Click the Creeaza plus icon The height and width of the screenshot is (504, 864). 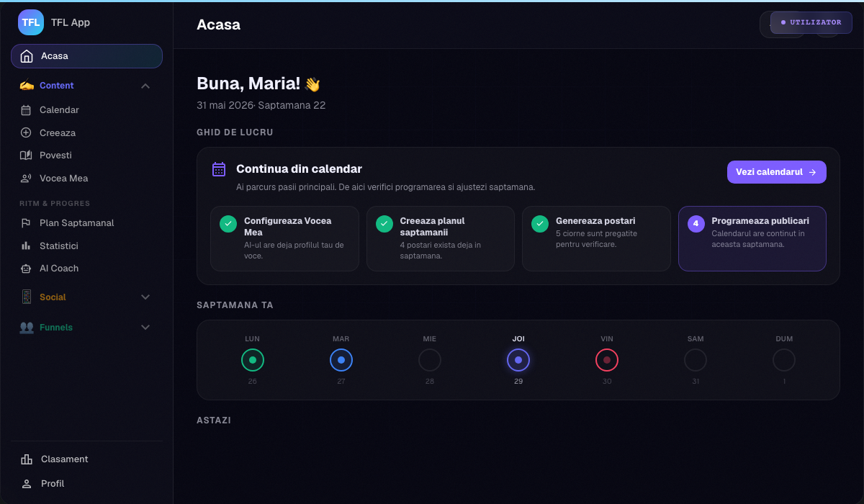click(26, 132)
